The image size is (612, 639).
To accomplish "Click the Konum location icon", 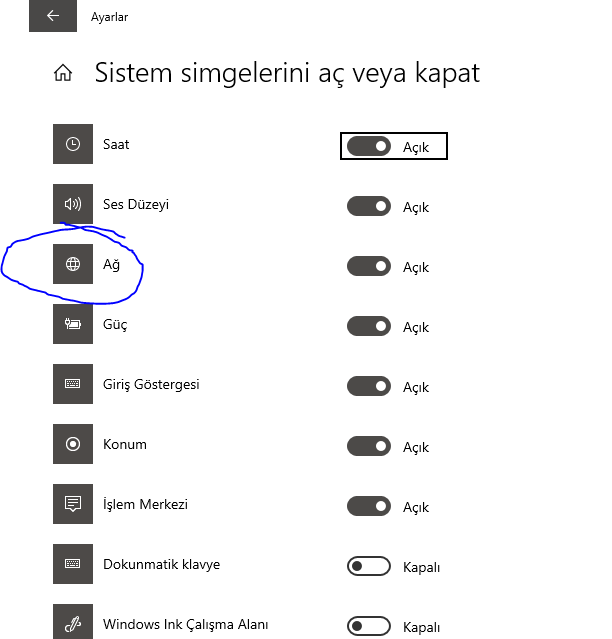I will click(x=72, y=445).
